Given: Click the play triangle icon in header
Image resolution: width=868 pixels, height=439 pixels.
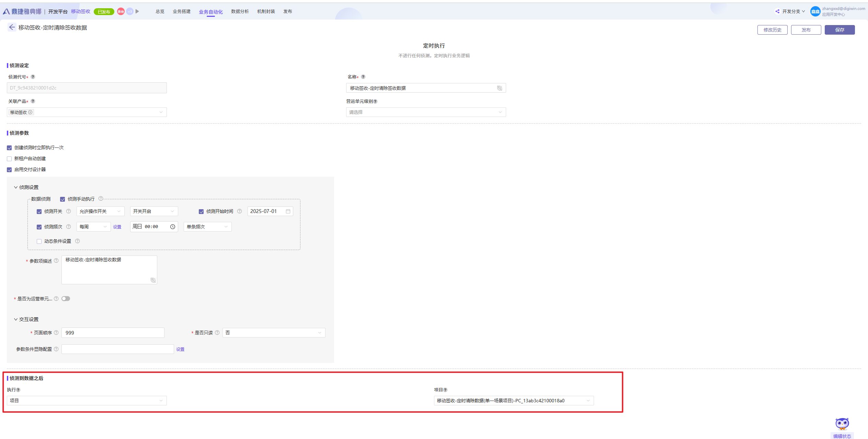Looking at the screenshot, I should (x=137, y=11).
